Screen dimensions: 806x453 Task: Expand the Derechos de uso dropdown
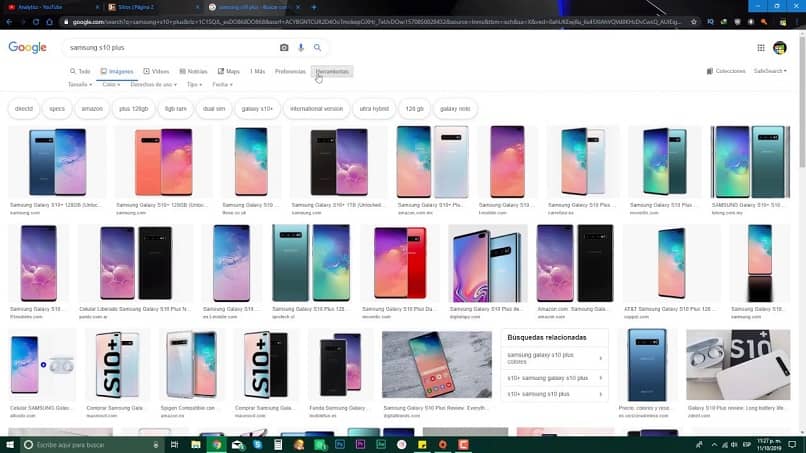point(153,84)
